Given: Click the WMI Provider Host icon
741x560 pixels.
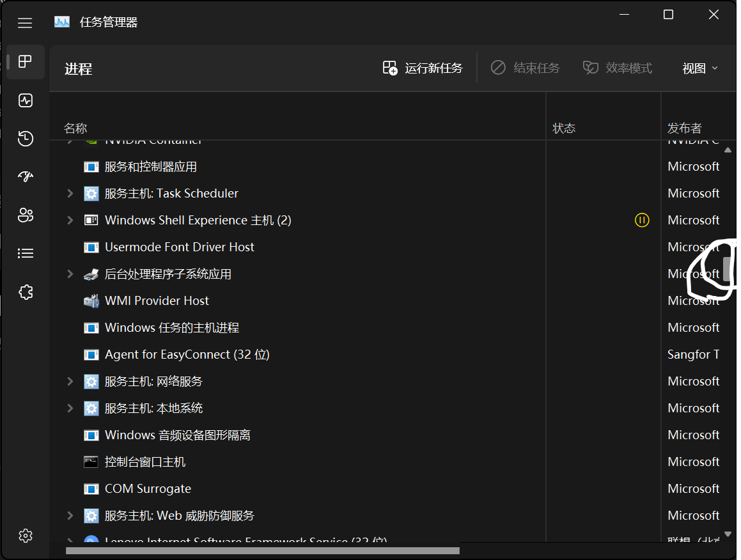Looking at the screenshot, I should click(x=91, y=301).
